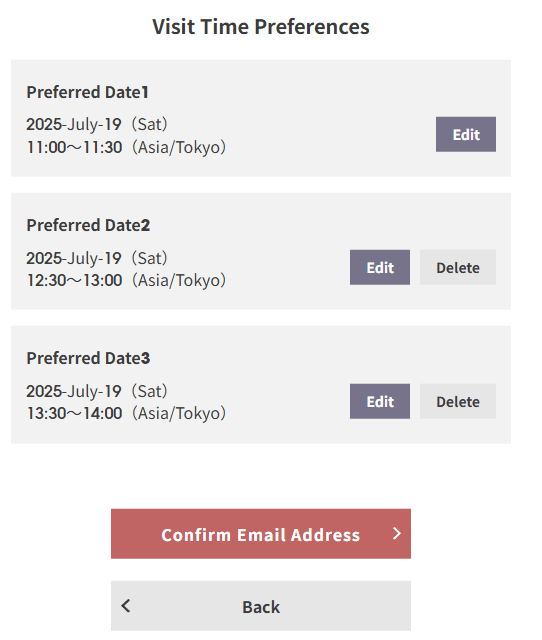
Task: Click right chevron on Confirm Email Address
Action: 397,533
